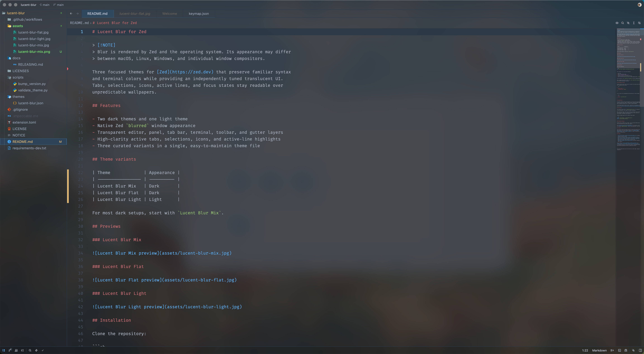Viewport: 644px width, 354px height.
Task: Open the Collab panel people icon
Action: (16, 350)
